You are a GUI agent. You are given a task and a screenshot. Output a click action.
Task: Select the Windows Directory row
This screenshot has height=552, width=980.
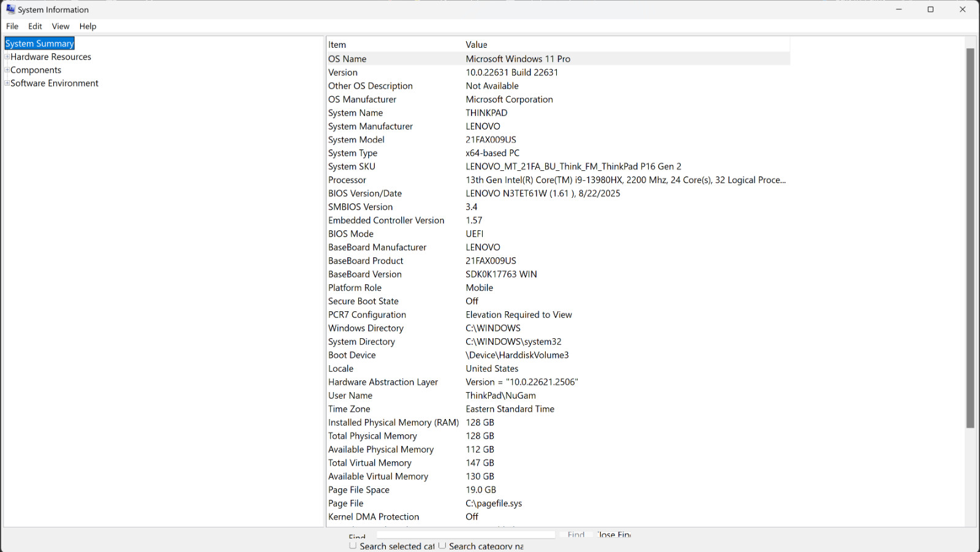click(558, 328)
